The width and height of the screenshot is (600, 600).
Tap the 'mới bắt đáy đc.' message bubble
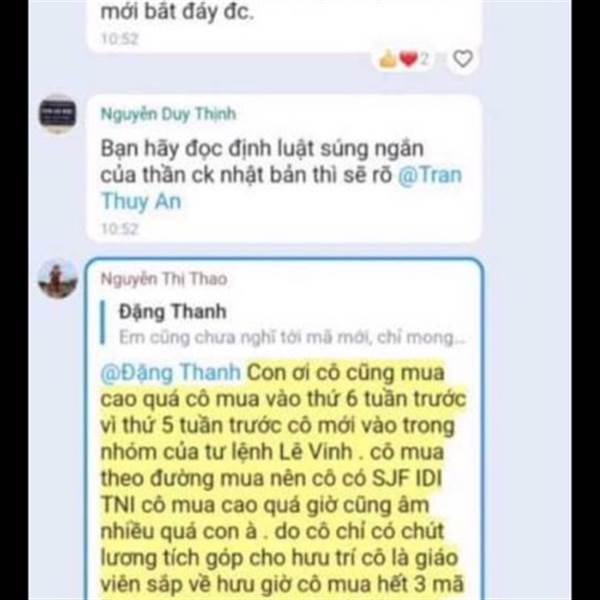pos(284,25)
